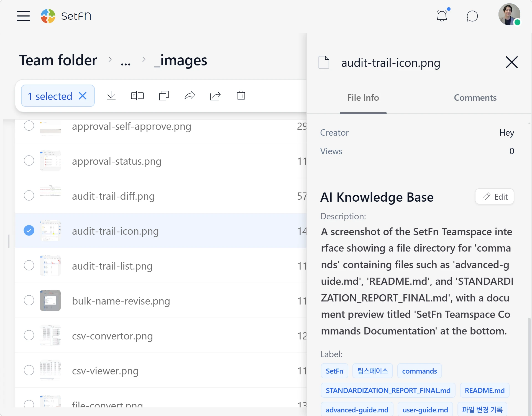This screenshot has width=532, height=416.
Task: Open the bulk-name-revise.png thumbnail
Action: point(50,300)
